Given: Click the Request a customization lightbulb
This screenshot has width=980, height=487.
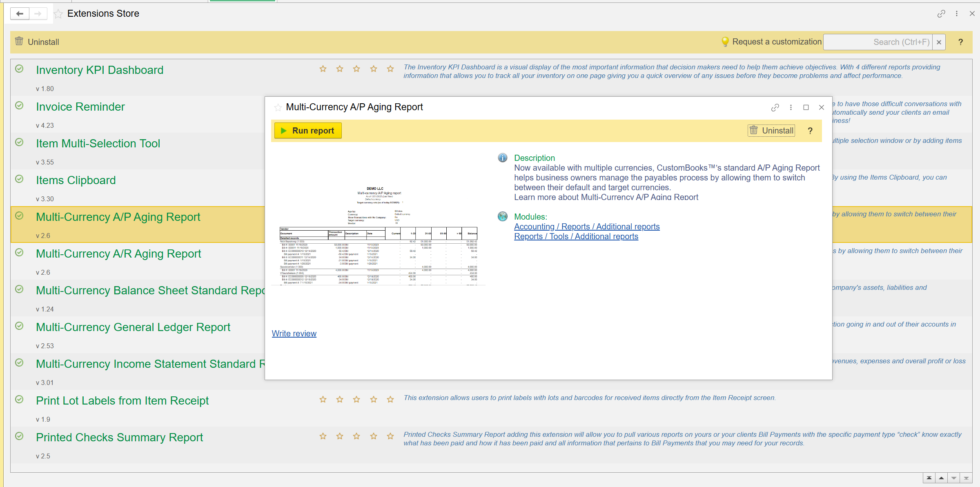Looking at the screenshot, I should (x=725, y=42).
